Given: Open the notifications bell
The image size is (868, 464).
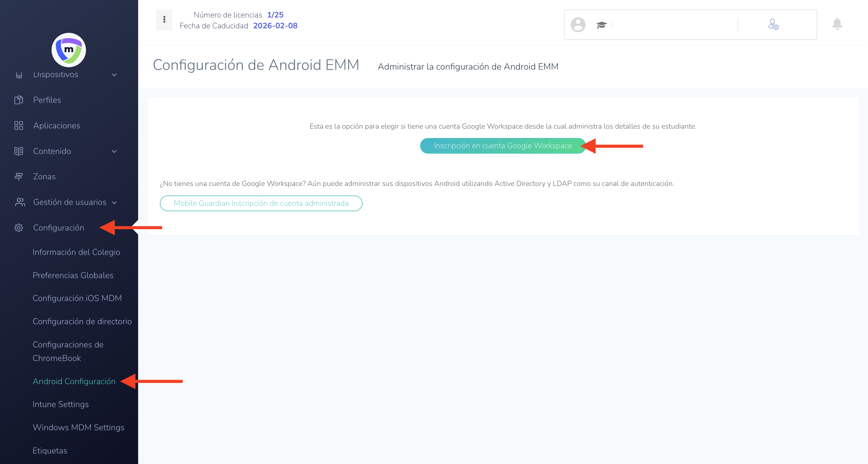Looking at the screenshot, I should coord(837,24).
